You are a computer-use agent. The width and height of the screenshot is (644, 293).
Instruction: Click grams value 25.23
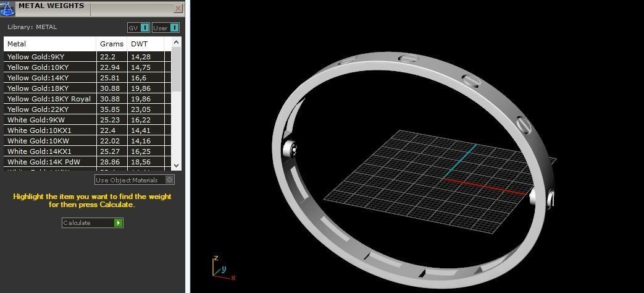(x=109, y=120)
